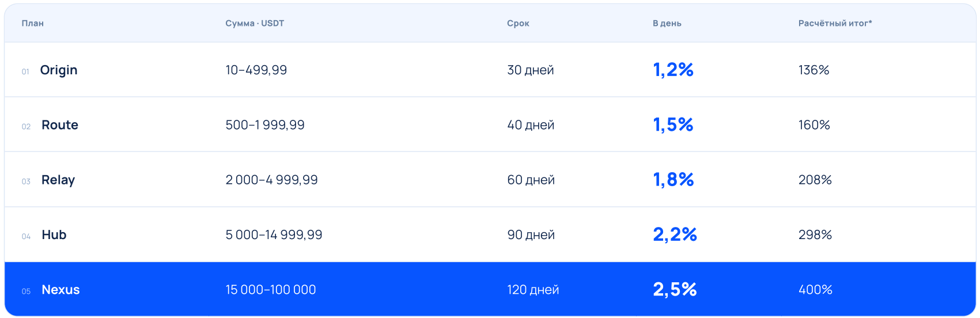Click the Сумма · USDT column header

pyautogui.click(x=255, y=23)
